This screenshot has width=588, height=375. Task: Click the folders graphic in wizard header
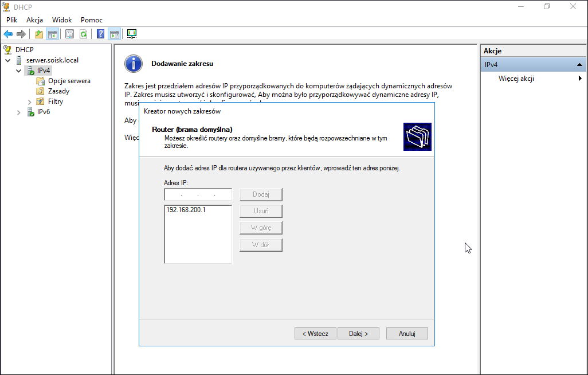pos(417,136)
